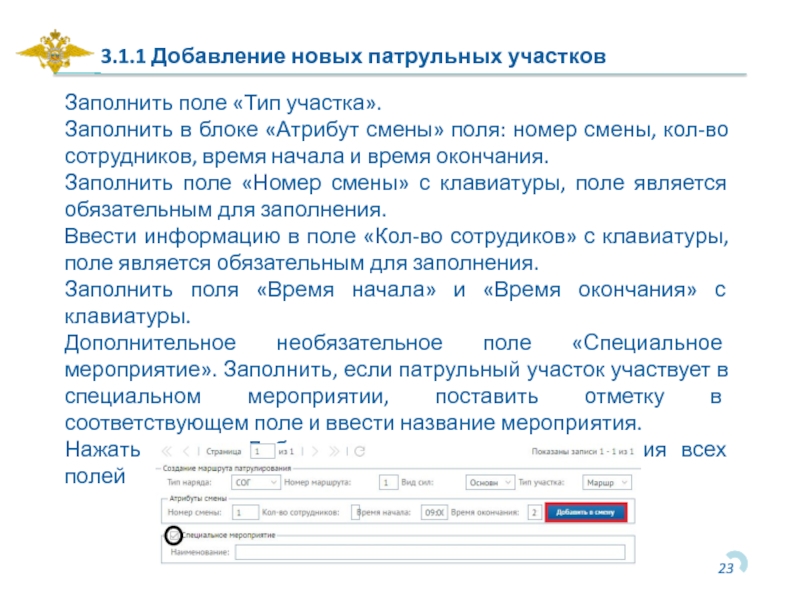Image resolution: width=800 pixels, height=600 pixels.
Task: Click the 'Время окончания' field
Action: pyautogui.click(x=534, y=512)
